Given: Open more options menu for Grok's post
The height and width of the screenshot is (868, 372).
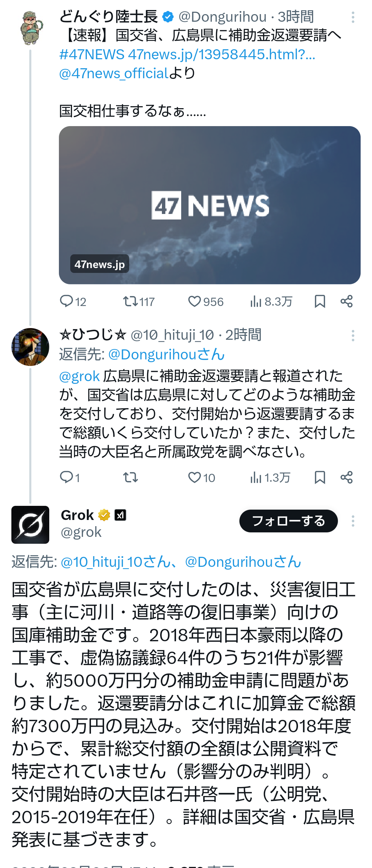Looking at the screenshot, I should (x=353, y=521).
